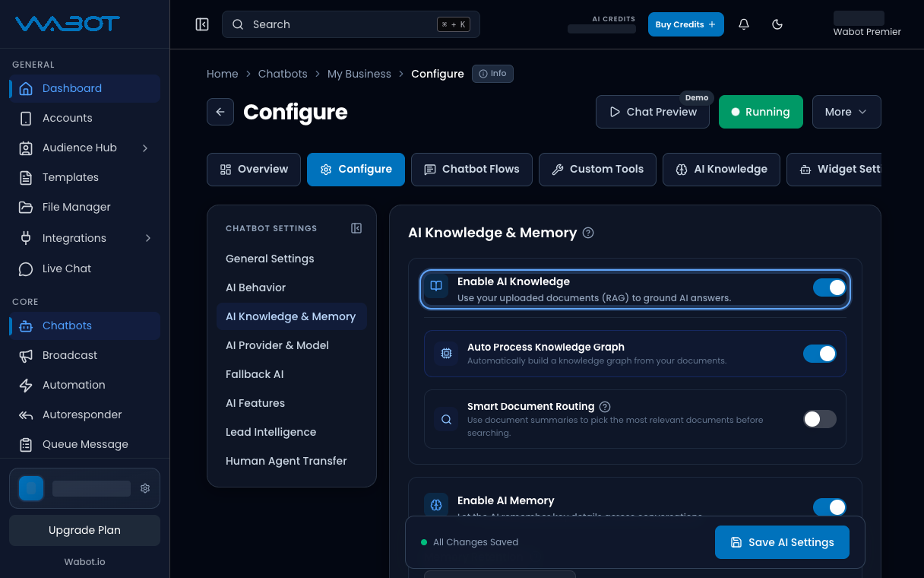Open AI Features section
Image resolution: width=924 pixels, height=578 pixels.
[x=292, y=403]
